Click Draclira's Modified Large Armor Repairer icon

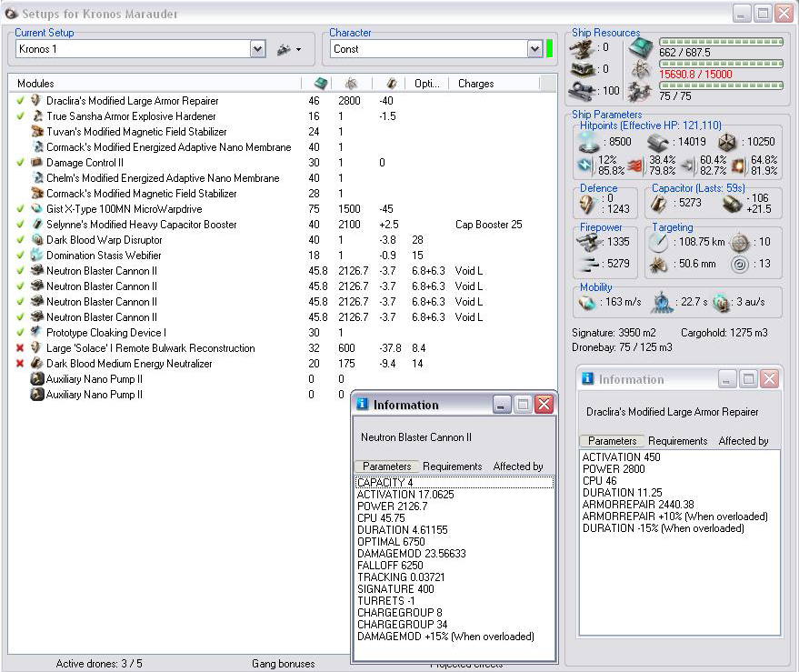coord(37,101)
